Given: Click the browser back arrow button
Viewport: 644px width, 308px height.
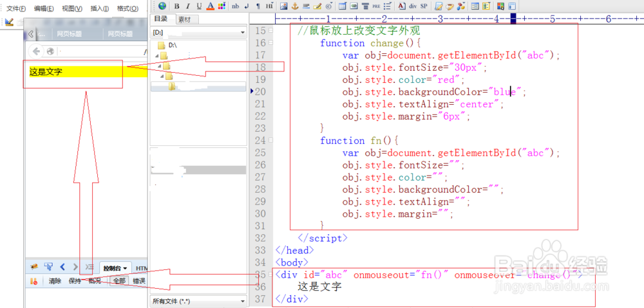Looking at the screenshot, I should pyautogui.click(x=37, y=51).
